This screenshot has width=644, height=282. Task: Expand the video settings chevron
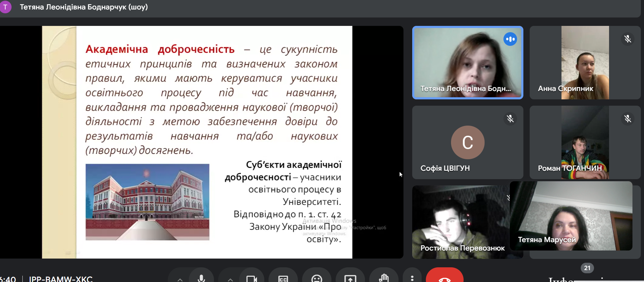[230, 279]
